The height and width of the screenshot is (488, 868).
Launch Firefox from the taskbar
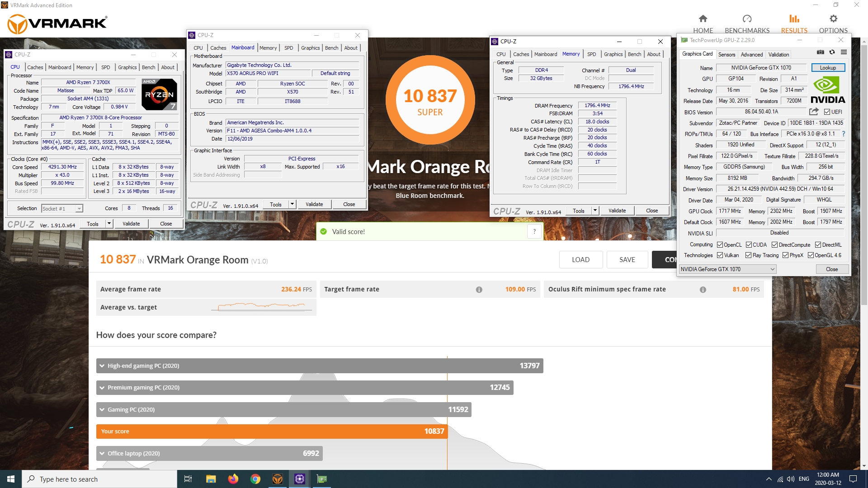pos(233,479)
